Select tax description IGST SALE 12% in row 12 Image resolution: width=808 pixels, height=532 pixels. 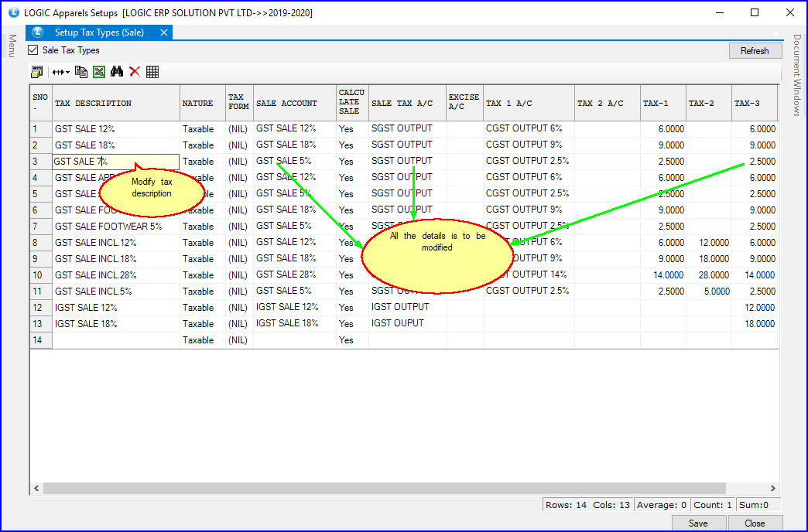pos(116,308)
